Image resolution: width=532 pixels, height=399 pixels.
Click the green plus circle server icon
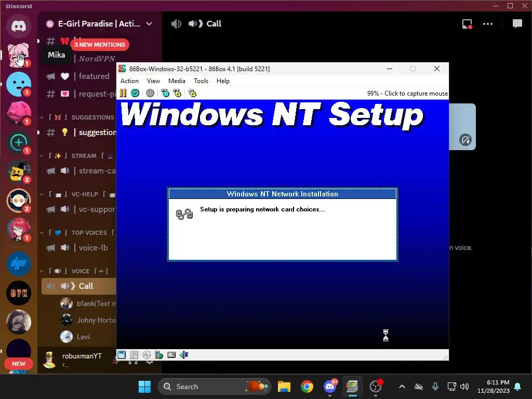(19, 142)
